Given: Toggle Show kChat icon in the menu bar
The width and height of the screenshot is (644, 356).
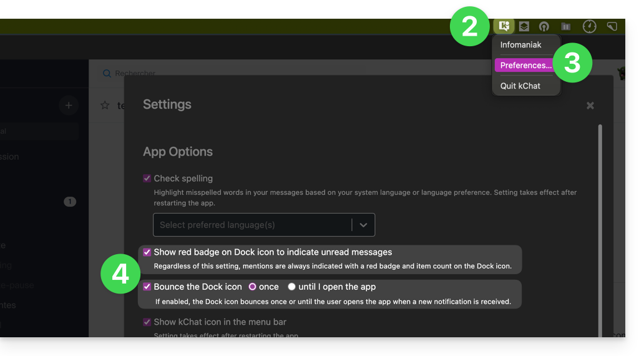Looking at the screenshot, I should tap(147, 322).
